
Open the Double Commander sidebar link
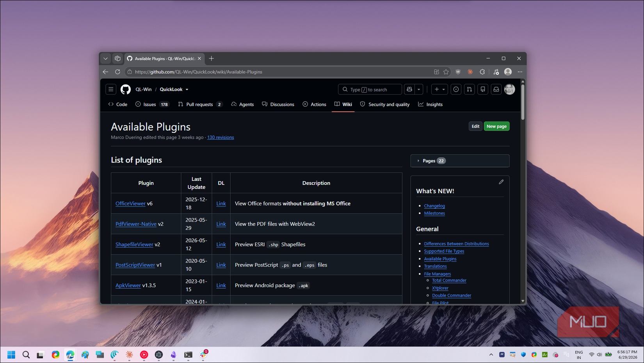click(452, 296)
